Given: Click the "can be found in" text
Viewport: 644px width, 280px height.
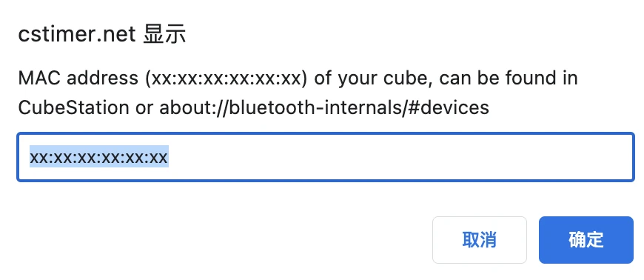Looking at the screenshot, I should click(509, 78).
